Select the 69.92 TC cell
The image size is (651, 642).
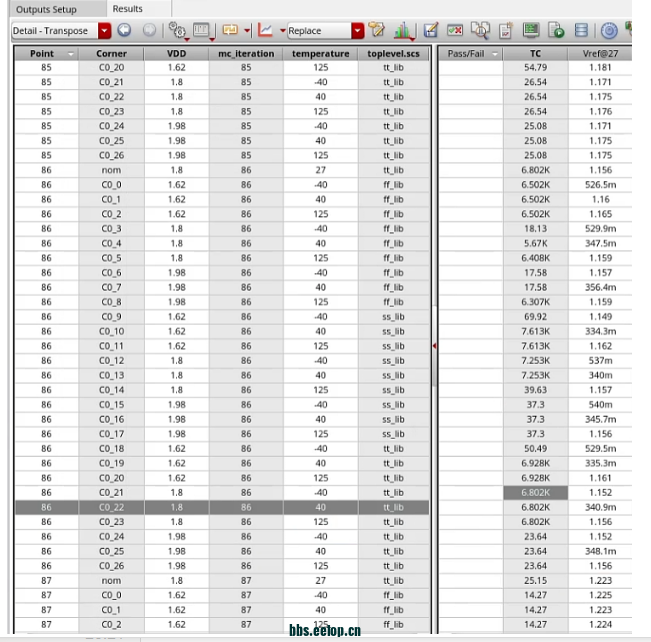tap(535, 316)
